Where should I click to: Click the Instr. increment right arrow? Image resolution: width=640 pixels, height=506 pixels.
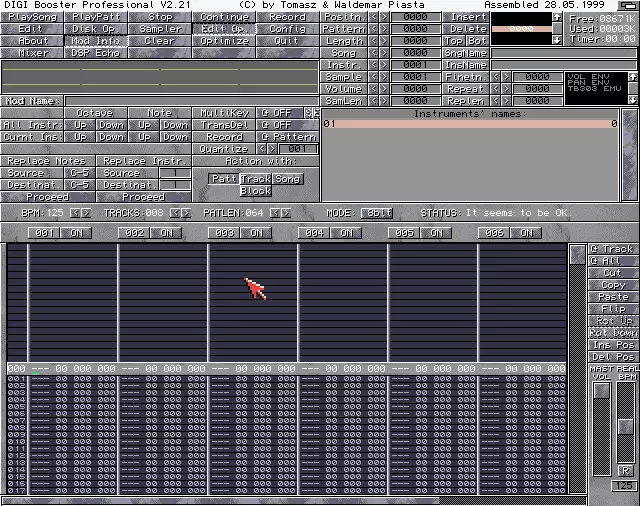[384, 65]
